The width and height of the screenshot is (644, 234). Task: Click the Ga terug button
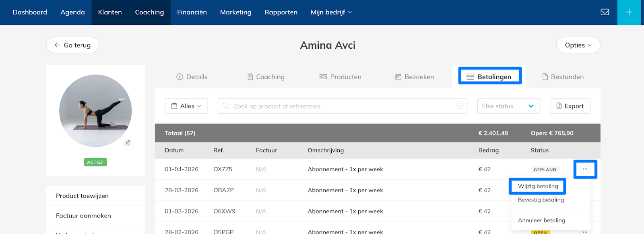(x=72, y=45)
